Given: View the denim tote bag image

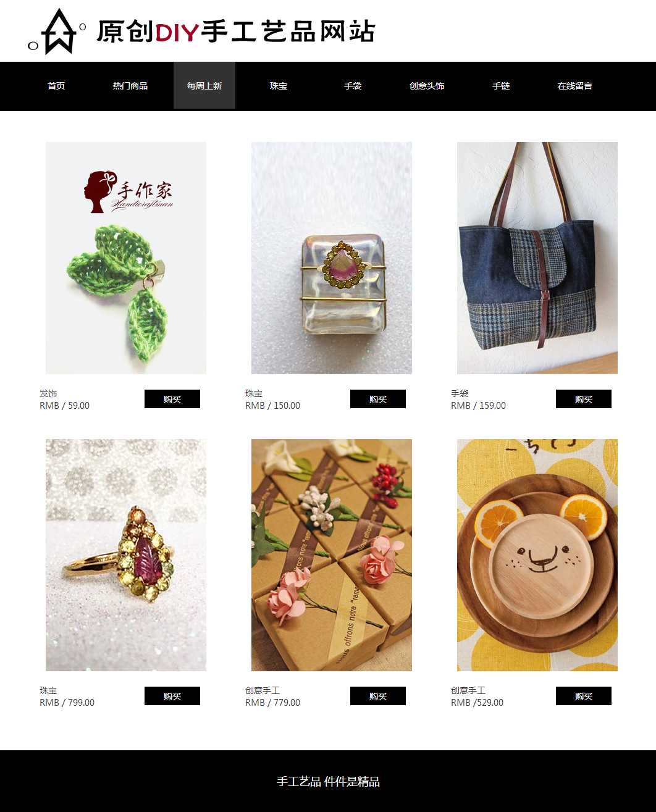Looking at the screenshot, I should point(537,258).
